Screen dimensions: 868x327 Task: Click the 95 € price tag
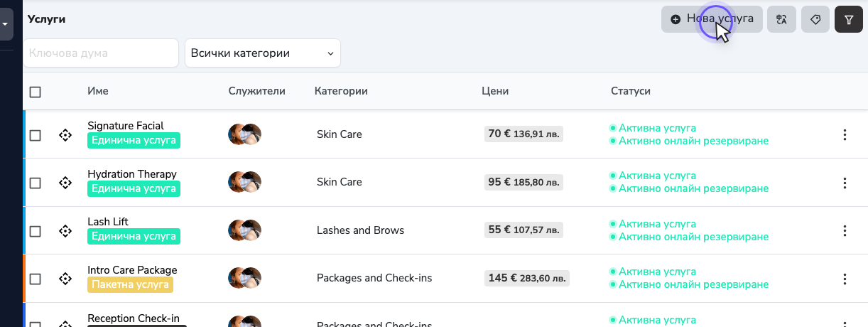(x=523, y=182)
